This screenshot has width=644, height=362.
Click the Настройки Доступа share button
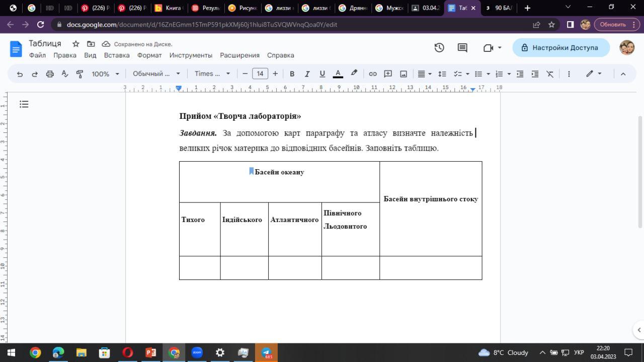(x=560, y=48)
